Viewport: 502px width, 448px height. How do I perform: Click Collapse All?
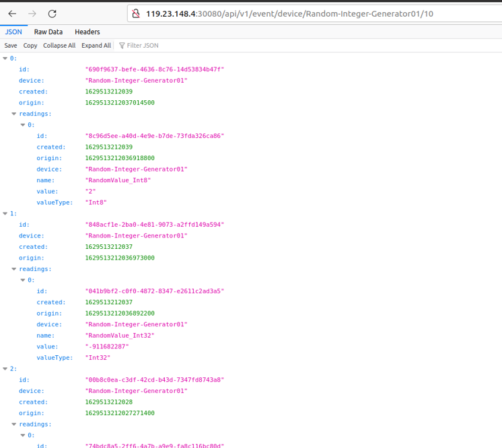click(59, 46)
